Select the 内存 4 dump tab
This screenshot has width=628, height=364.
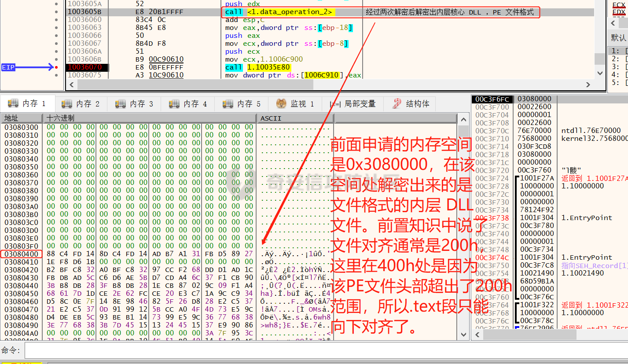tap(189, 104)
